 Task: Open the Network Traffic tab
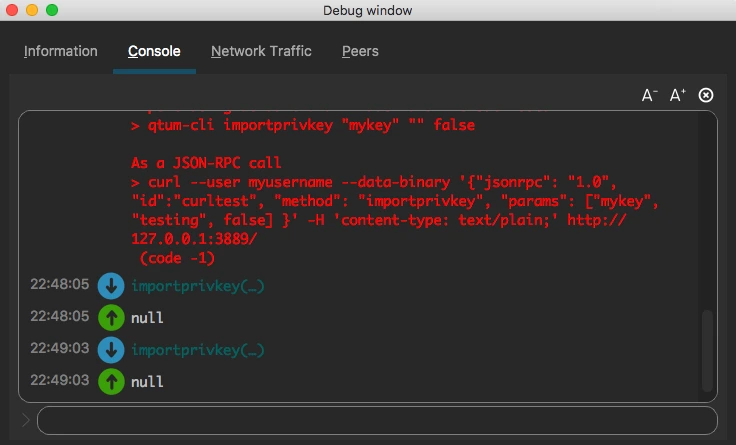coord(261,51)
